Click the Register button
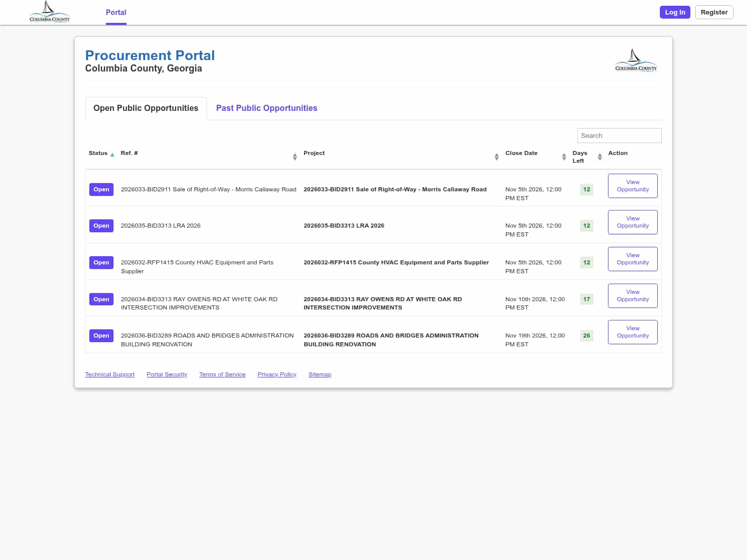747x560 pixels. click(x=714, y=12)
